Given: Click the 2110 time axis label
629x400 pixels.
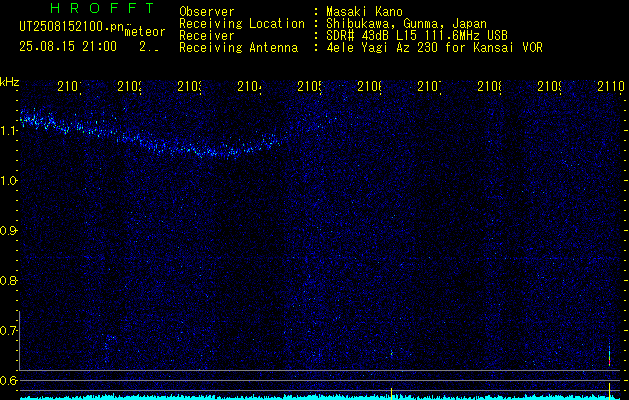Looking at the screenshot, I should point(611,86).
